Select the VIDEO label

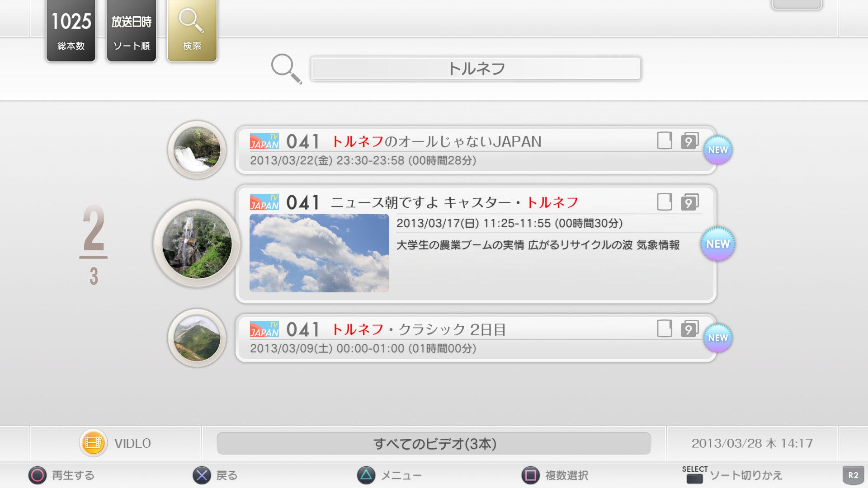[132, 443]
